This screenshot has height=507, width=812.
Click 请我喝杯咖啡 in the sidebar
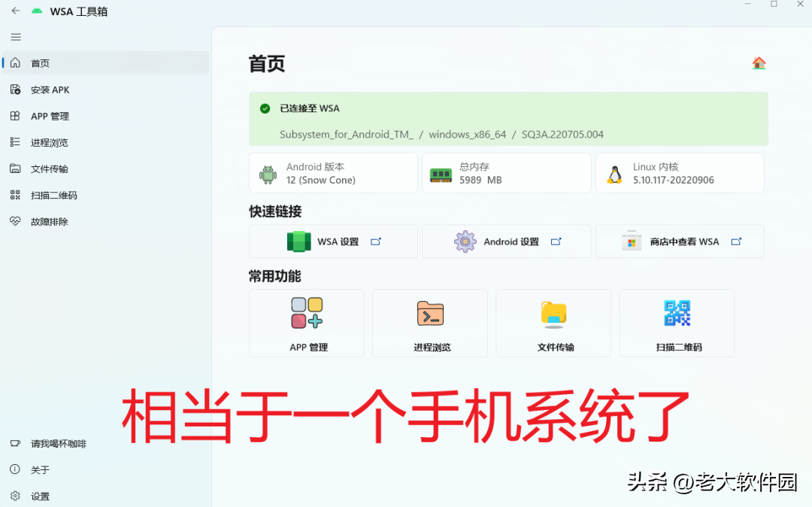(106, 444)
